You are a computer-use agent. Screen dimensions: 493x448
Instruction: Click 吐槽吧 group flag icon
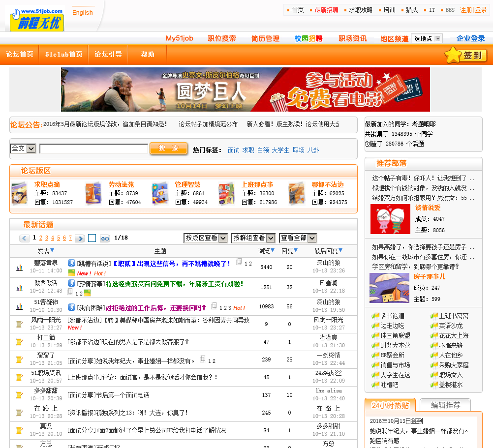375,385
